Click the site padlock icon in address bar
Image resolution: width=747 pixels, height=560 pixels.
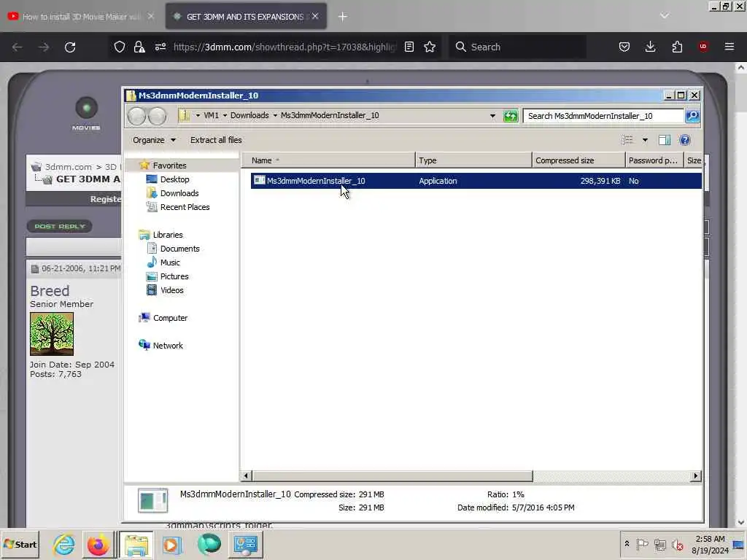(x=139, y=47)
